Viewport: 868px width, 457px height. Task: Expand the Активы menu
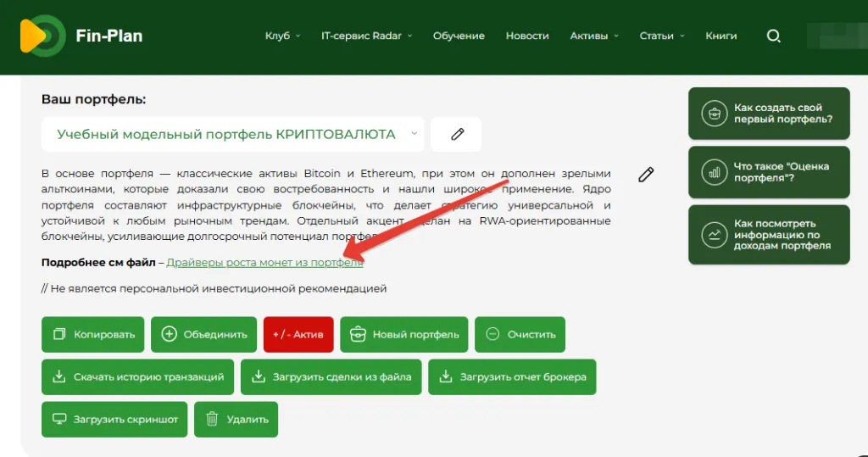(x=593, y=36)
